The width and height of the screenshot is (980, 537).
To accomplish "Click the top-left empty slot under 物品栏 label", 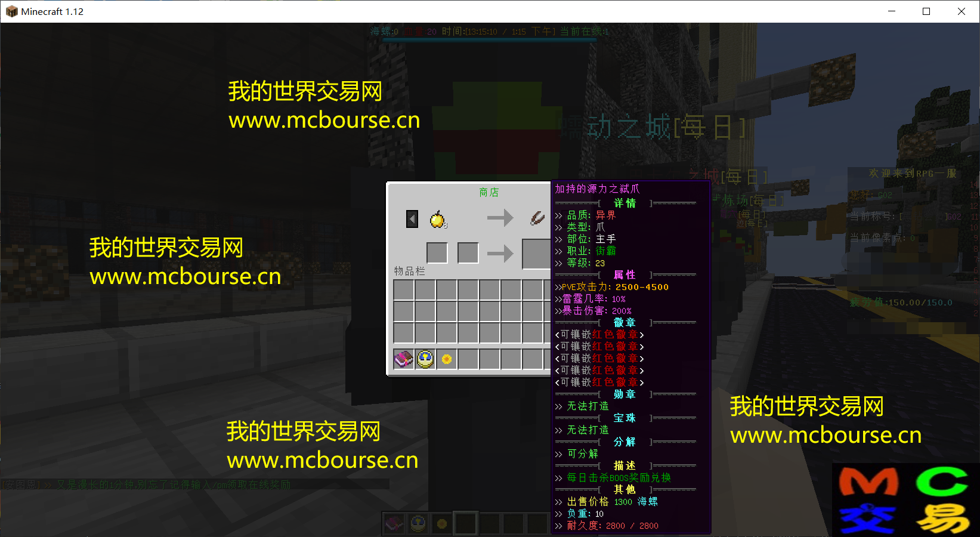I will [x=404, y=289].
